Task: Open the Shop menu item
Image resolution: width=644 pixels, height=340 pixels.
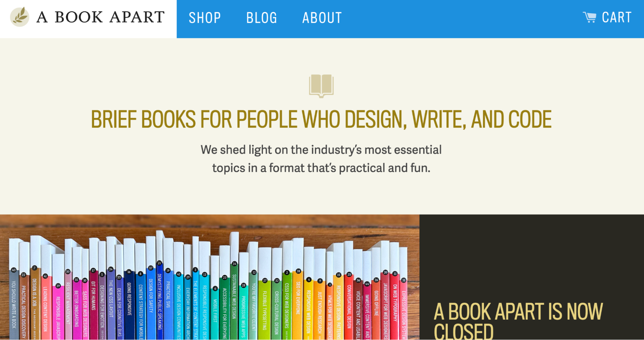Action: pos(205,18)
